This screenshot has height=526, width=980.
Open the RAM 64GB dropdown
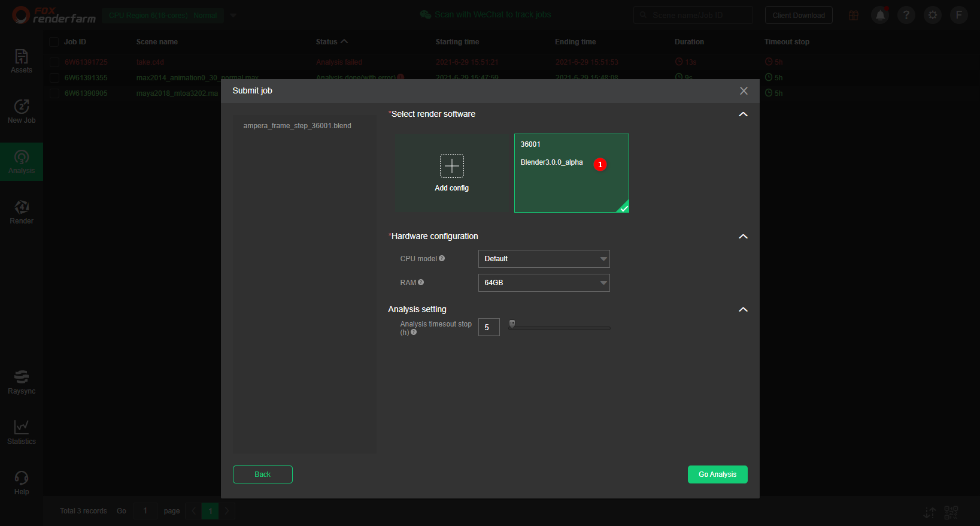click(x=544, y=283)
